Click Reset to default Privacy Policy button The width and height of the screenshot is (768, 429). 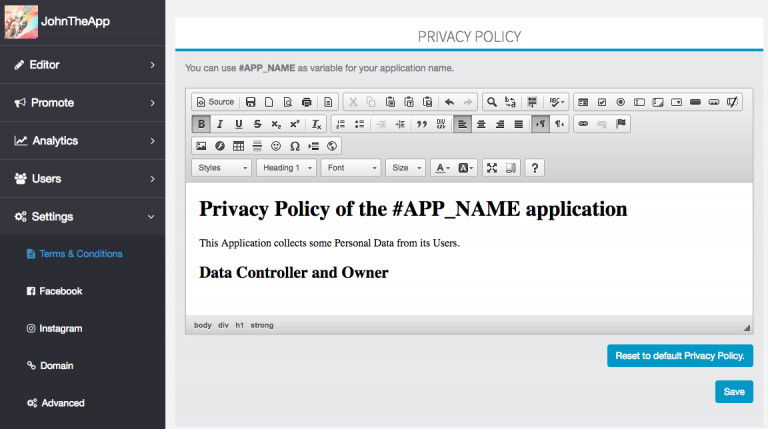pos(679,356)
